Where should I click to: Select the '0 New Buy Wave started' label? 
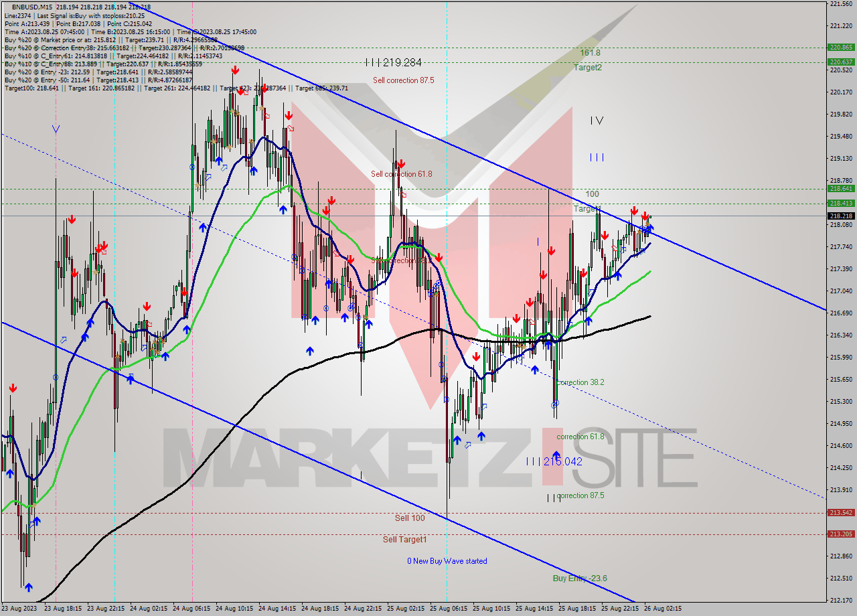tap(447, 561)
